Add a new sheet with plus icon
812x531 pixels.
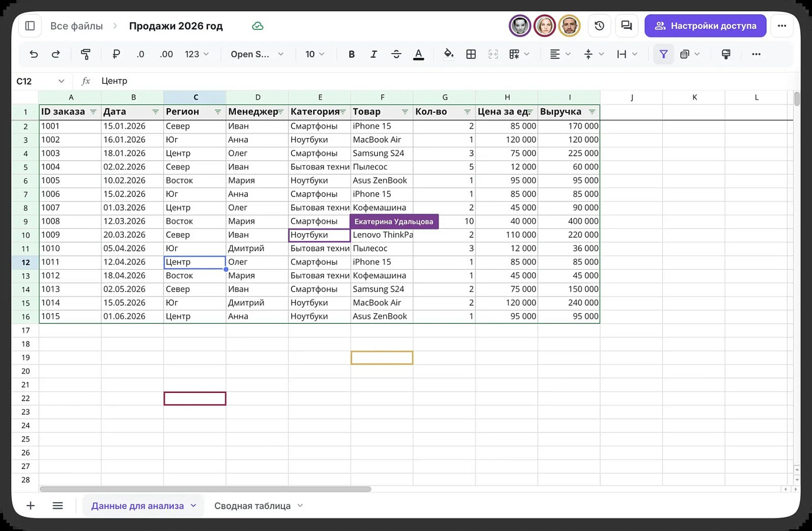(31, 506)
